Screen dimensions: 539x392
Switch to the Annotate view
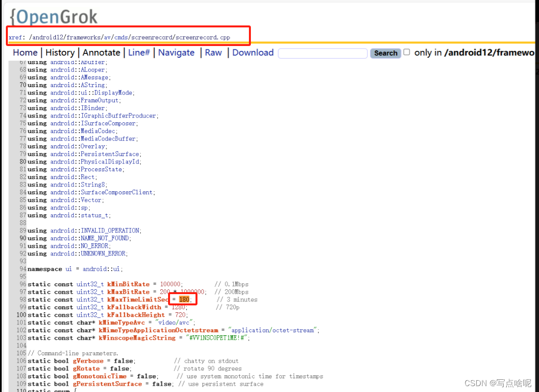tap(101, 52)
